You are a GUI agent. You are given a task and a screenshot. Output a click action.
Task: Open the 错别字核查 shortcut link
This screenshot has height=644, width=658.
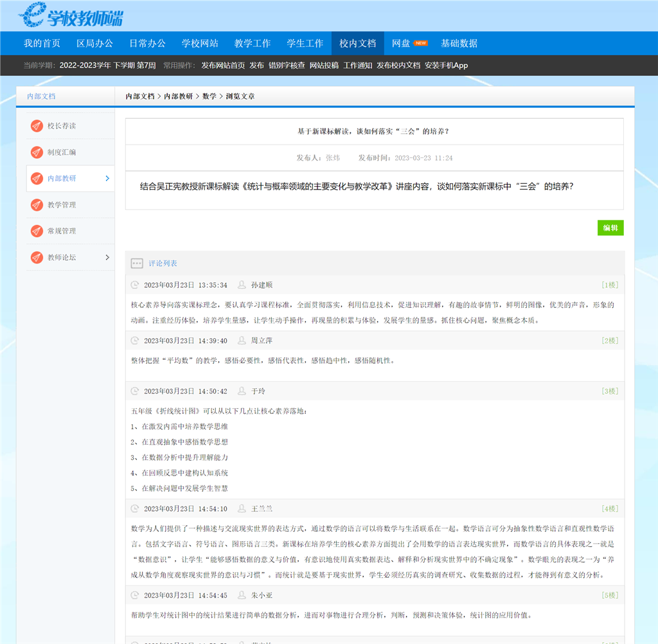coord(287,66)
